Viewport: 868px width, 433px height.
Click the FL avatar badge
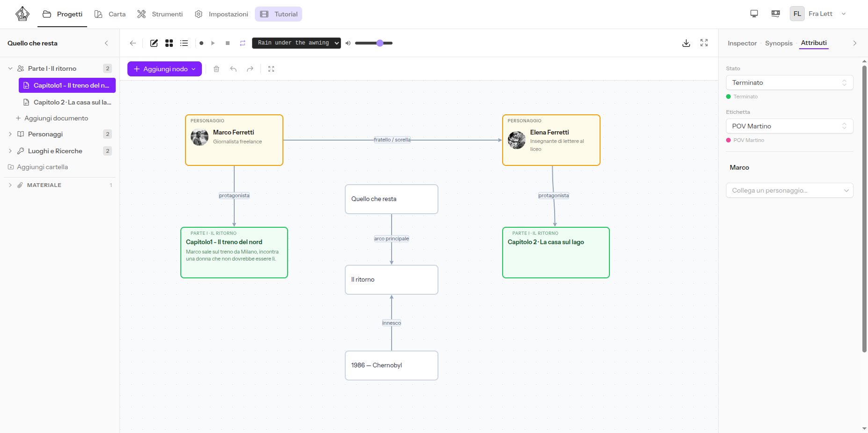click(x=797, y=14)
